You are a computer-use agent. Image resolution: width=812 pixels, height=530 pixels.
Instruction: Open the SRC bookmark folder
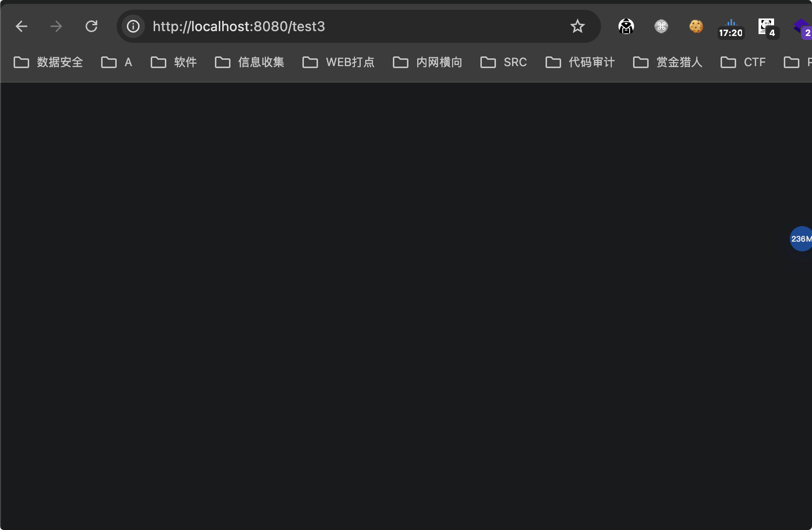[504, 62]
